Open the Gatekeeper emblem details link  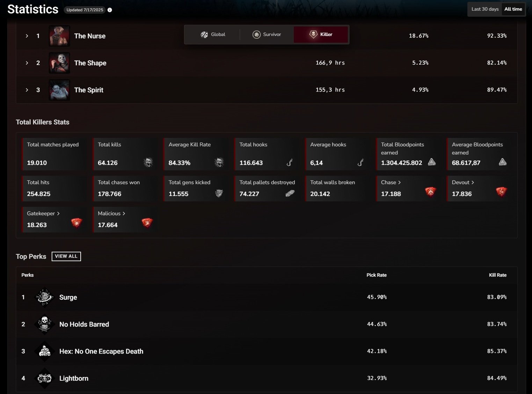click(43, 213)
